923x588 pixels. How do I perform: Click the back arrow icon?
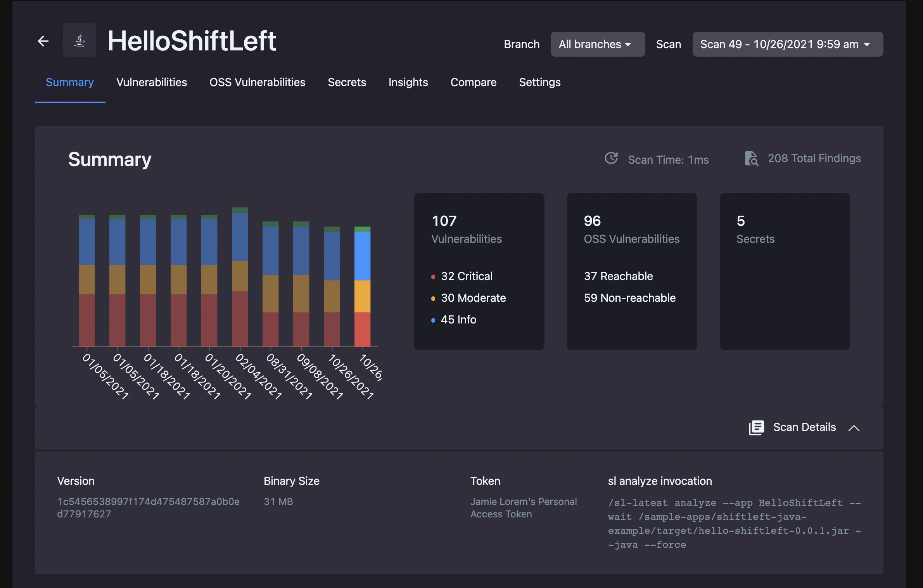[x=43, y=41]
